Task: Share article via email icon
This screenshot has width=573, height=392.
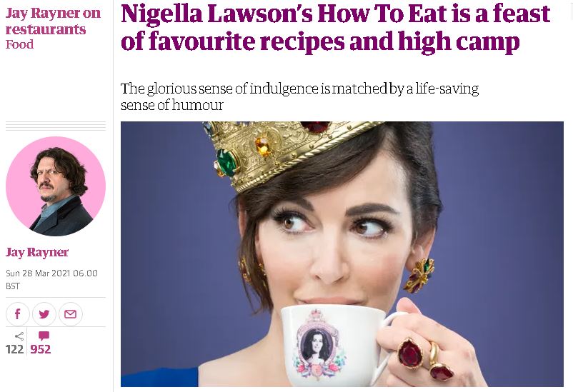Action: (x=71, y=314)
